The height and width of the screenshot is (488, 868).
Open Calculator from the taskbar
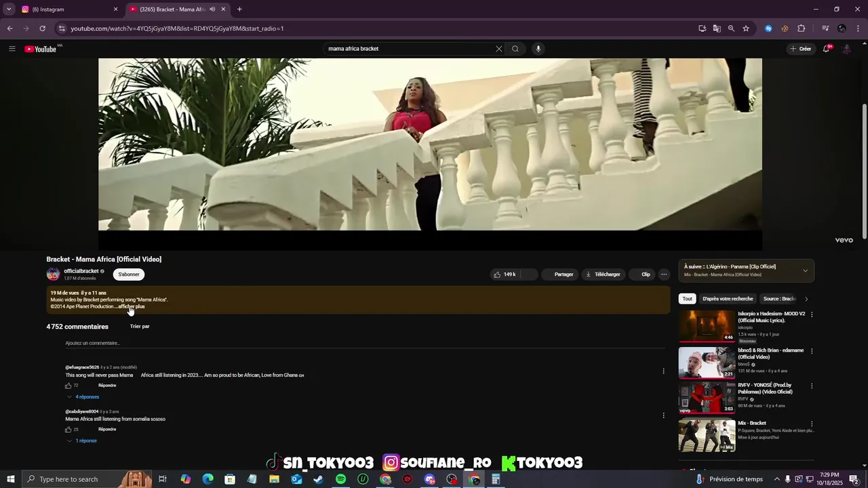(x=496, y=479)
